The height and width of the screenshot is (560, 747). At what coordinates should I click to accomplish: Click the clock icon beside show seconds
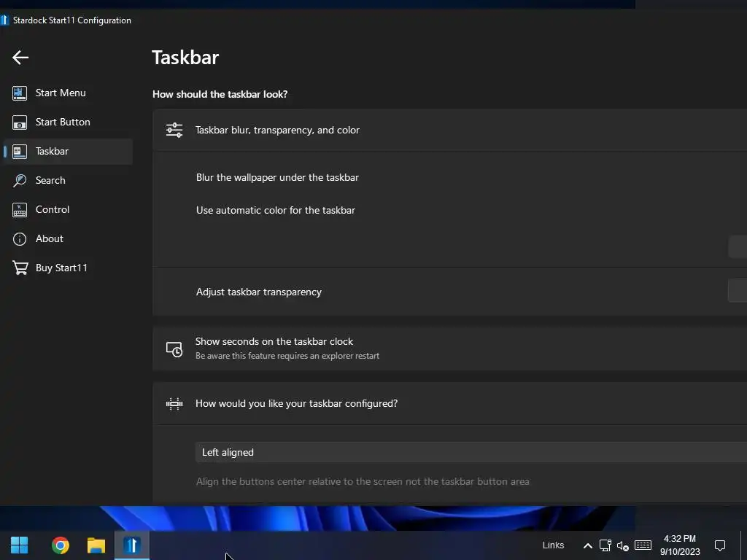[x=174, y=349]
